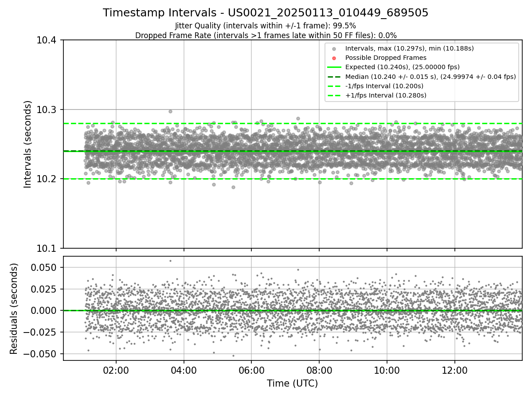532x399 pixels.
Task: Click the 'Intervals, max (10.297s), min (10.188s)' legend entry
Action: pyautogui.click(x=410, y=48)
